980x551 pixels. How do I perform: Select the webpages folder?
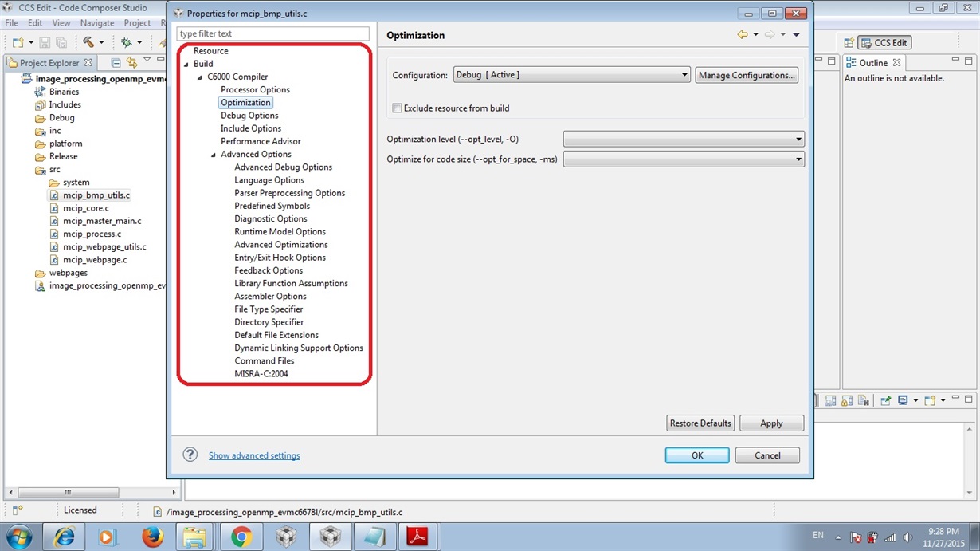tap(69, 273)
